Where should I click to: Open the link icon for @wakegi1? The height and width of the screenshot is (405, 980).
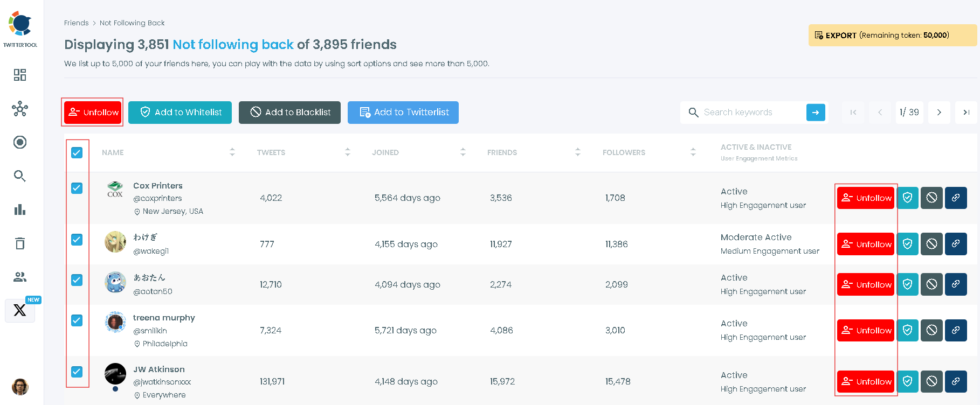pyautogui.click(x=956, y=244)
